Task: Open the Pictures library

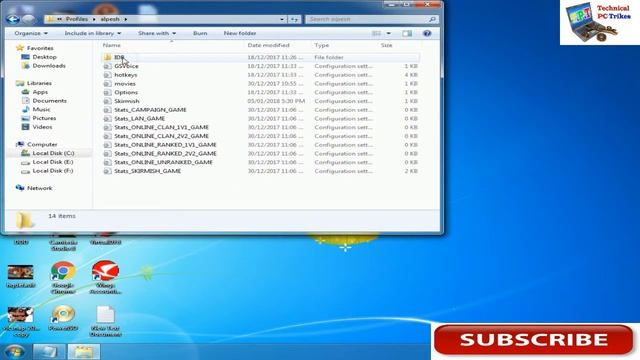Action: click(44, 118)
